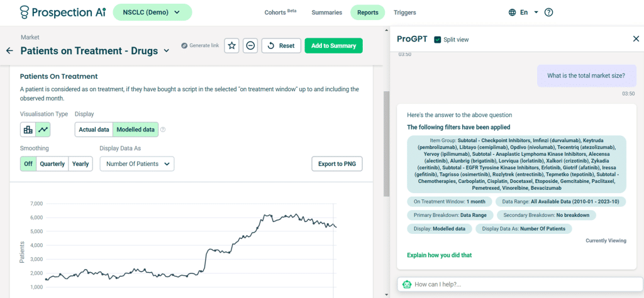The width and height of the screenshot is (644, 298).
Task: Set smoothing to Yearly
Action: [x=80, y=164]
